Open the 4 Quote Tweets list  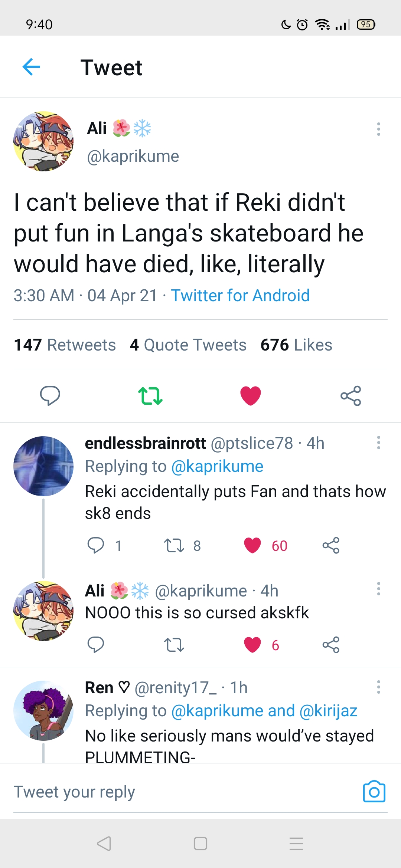(188, 345)
